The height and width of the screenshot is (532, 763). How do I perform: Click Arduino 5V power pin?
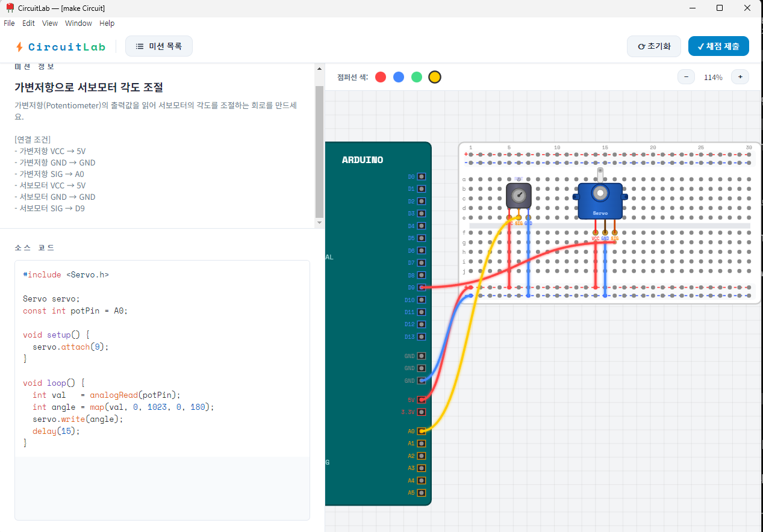[x=422, y=400]
